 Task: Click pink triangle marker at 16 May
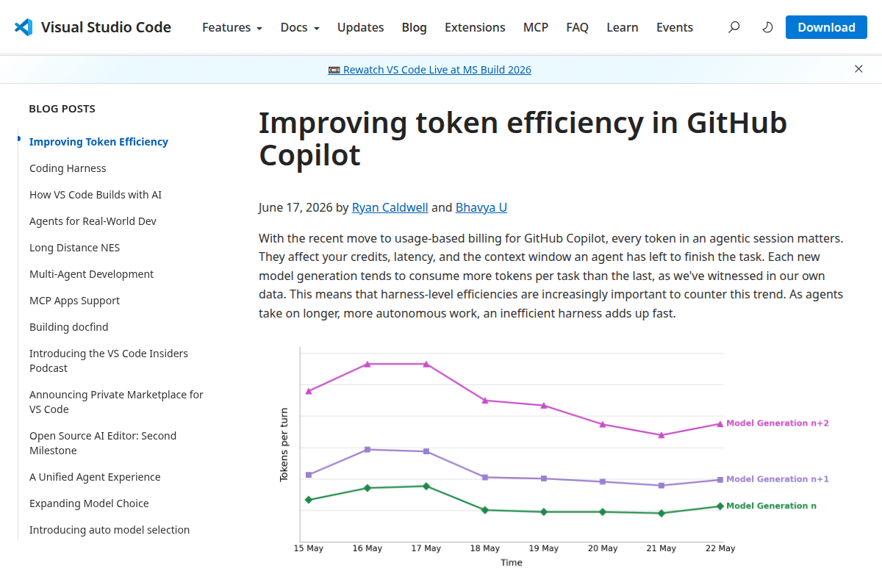coord(367,364)
